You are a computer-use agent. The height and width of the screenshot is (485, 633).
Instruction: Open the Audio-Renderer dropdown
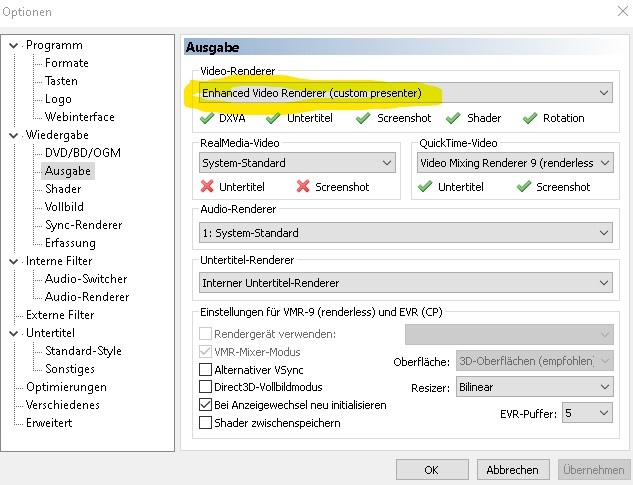(x=406, y=233)
